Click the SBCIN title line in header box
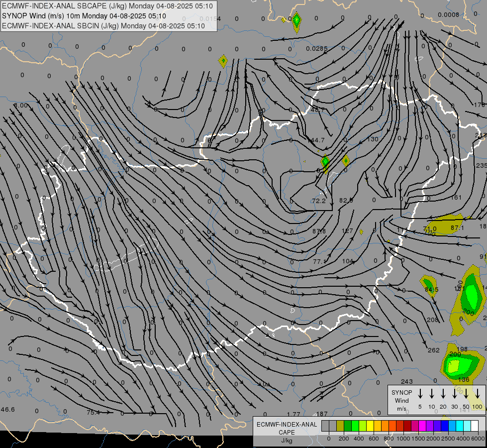487x448 pixels. [103, 26]
